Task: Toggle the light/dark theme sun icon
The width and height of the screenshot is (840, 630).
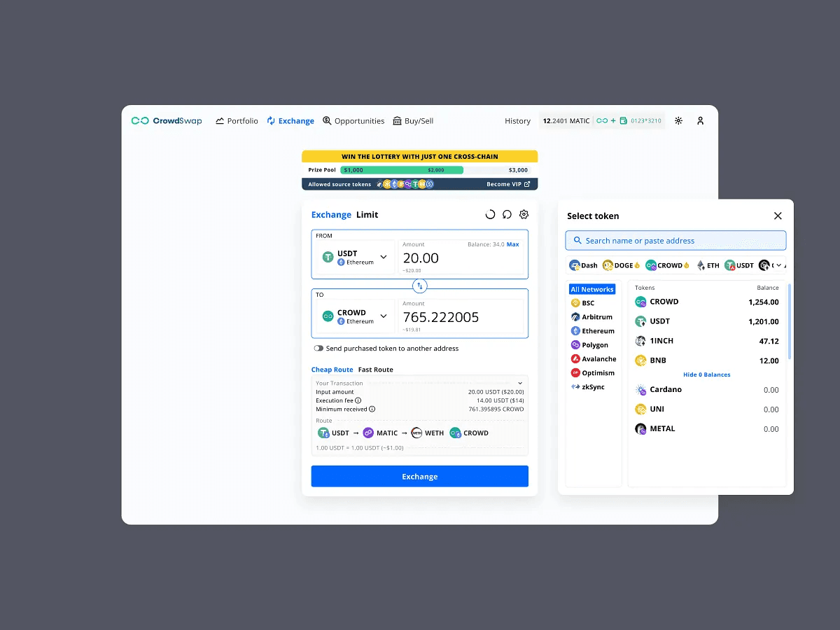Action: (x=678, y=121)
